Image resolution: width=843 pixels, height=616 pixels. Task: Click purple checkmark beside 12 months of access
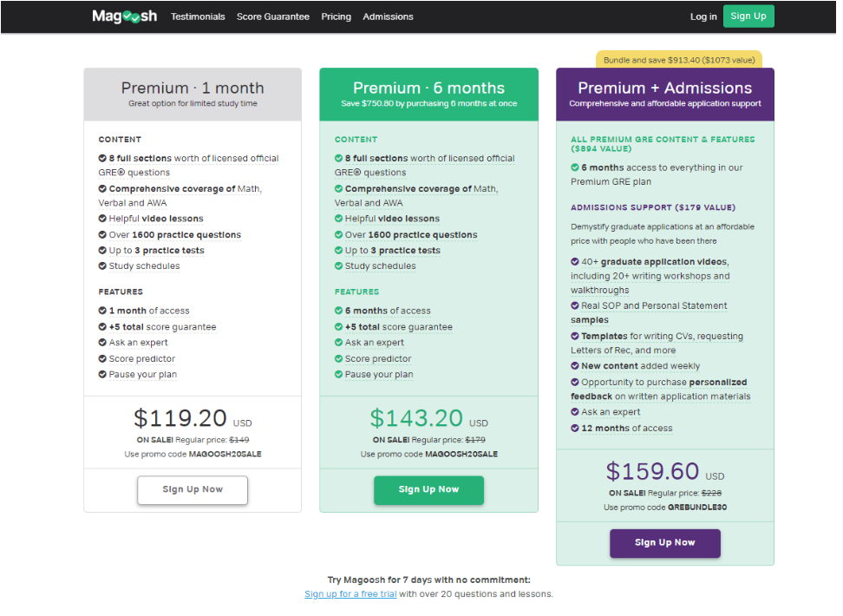click(x=575, y=429)
